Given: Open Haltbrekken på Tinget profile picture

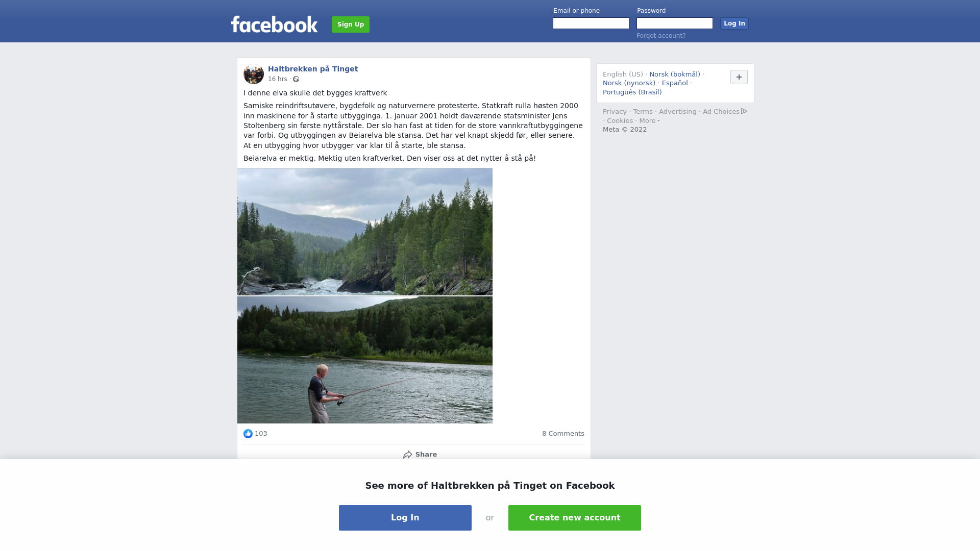Looking at the screenshot, I should coord(254,74).
